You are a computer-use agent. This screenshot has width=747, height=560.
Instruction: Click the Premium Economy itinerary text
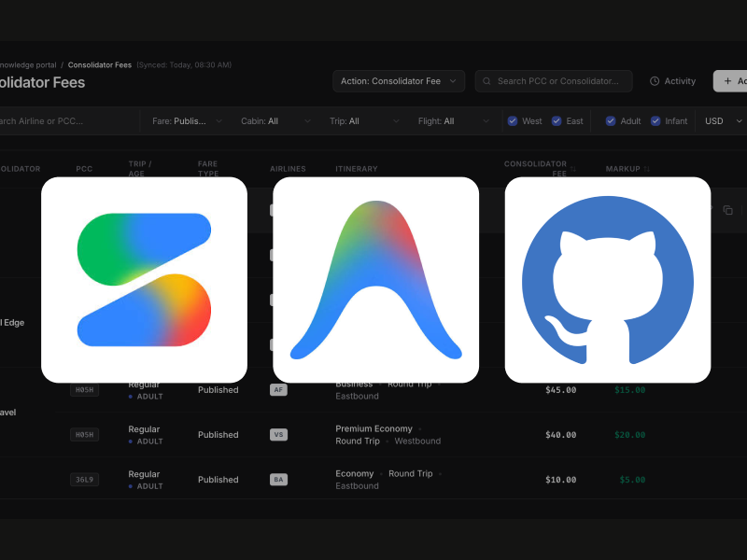(374, 428)
